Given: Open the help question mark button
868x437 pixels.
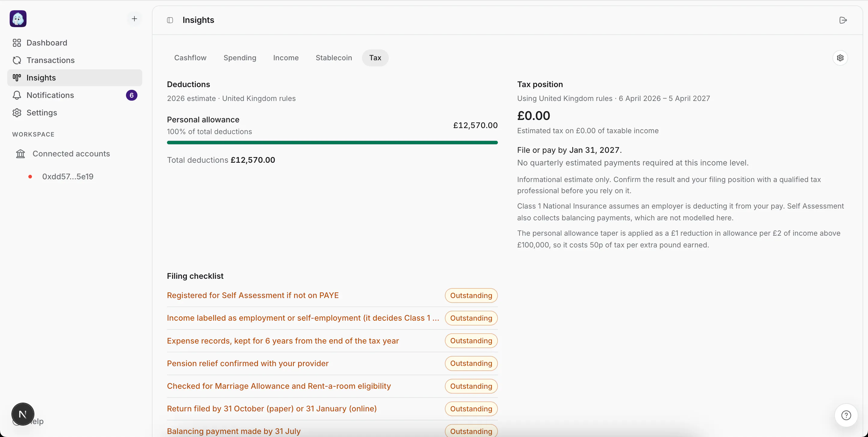Looking at the screenshot, I should [x=846, y=415].
